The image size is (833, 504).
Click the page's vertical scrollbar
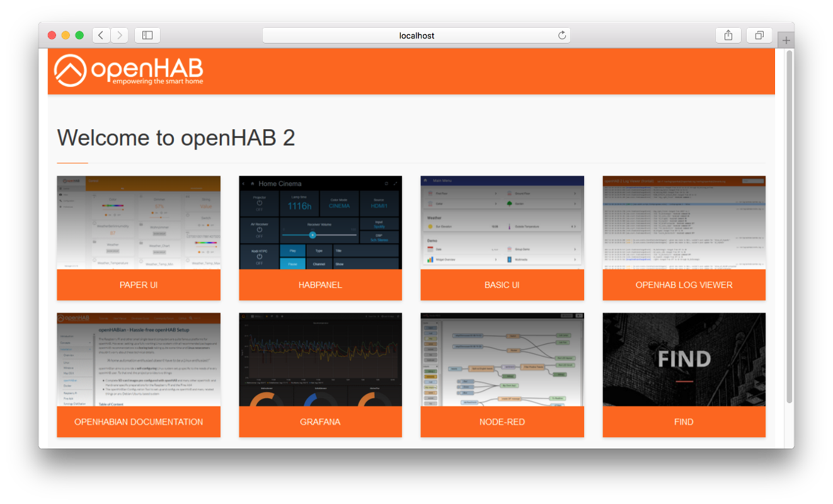tap(790, 227)
